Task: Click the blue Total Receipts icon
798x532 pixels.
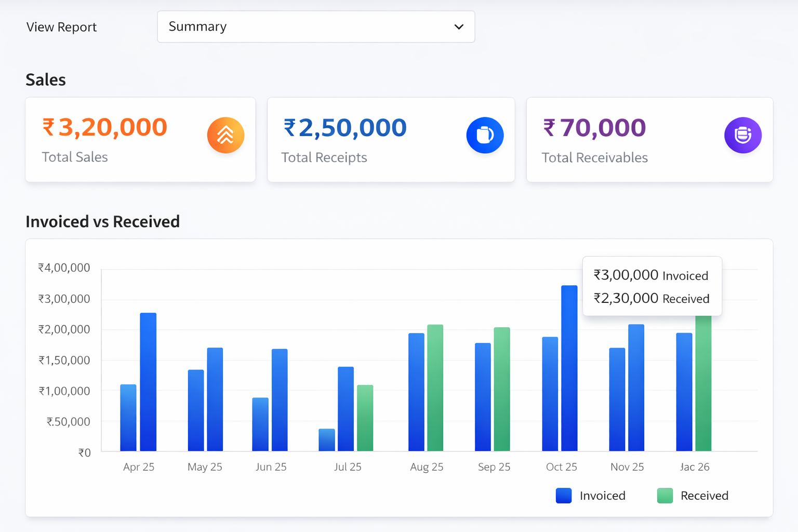Action: coord(485,135)
